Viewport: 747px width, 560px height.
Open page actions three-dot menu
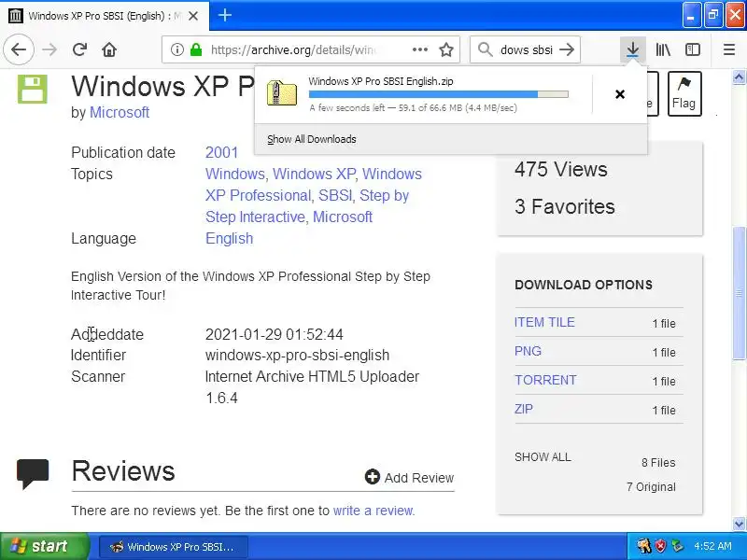pyautogui.click(x=419, y=49)
